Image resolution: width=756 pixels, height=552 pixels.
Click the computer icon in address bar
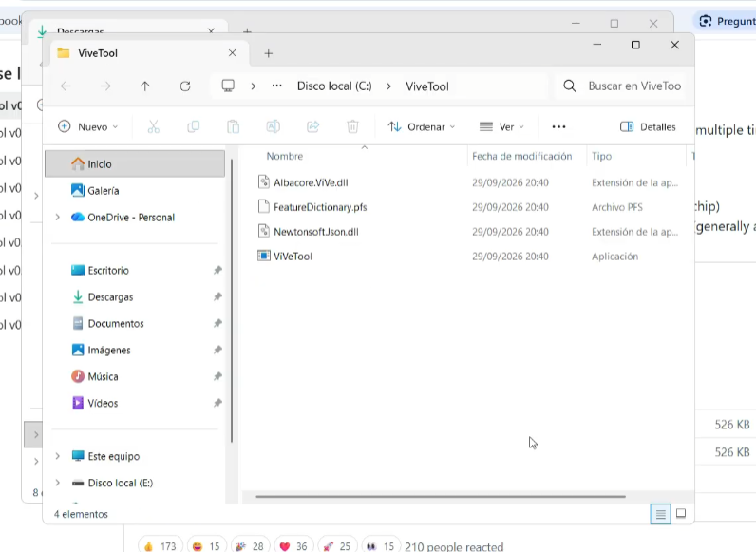(228, 86)
